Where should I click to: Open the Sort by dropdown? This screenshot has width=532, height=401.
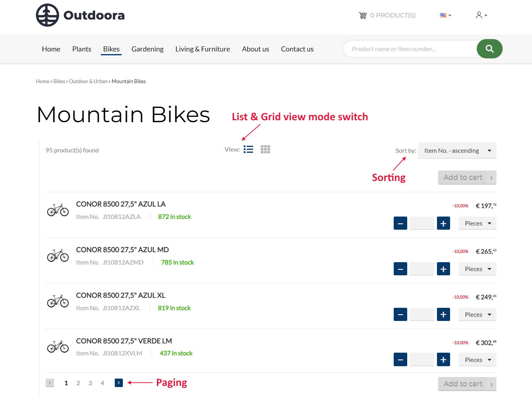point(457,150)
